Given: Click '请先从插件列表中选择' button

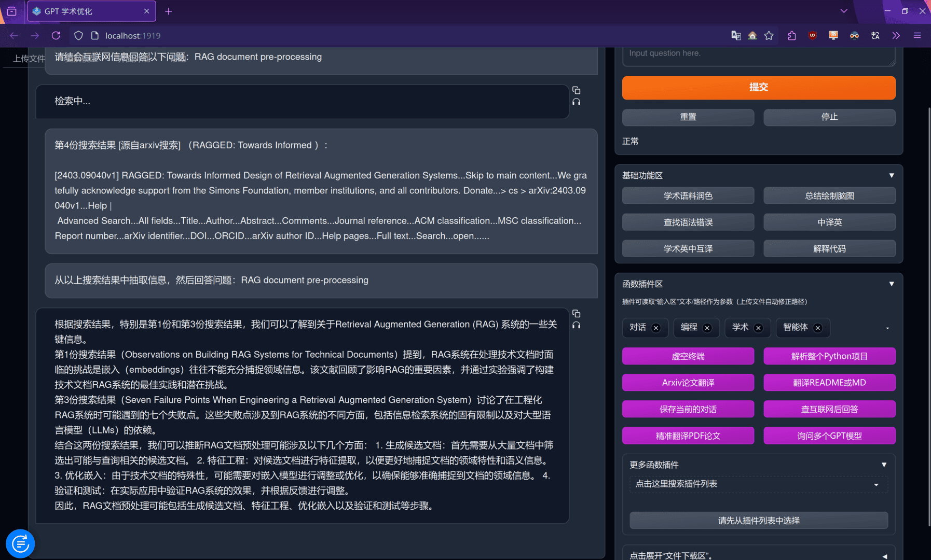Looking at the screenshot, I should pyautogui.click(x=759, y=521).
